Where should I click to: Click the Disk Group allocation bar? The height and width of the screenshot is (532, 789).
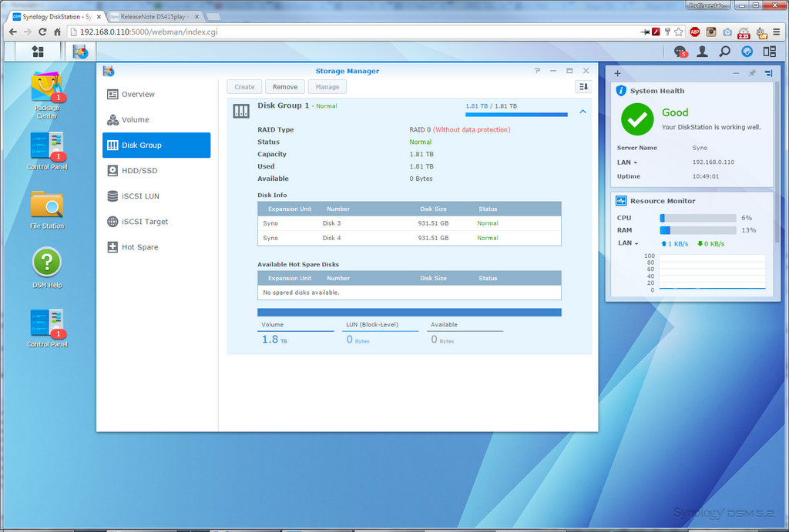[409, 313]
